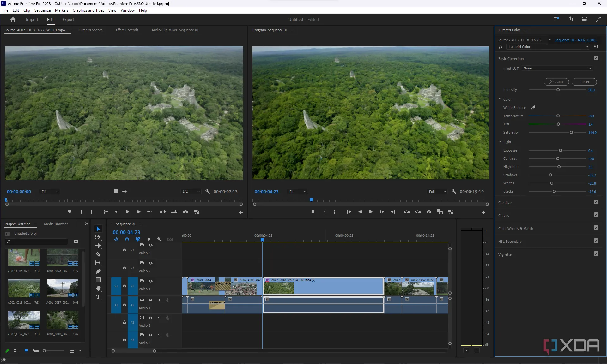Adjust the Saturation slider handle
Viewport: 607px width, 364px height.
(571, 132)
